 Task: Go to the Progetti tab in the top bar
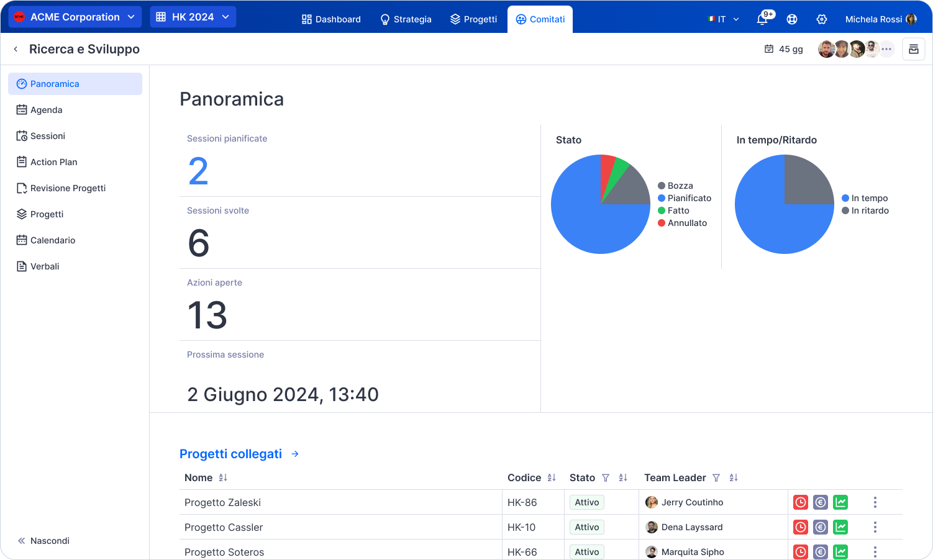tap(474, 19)
